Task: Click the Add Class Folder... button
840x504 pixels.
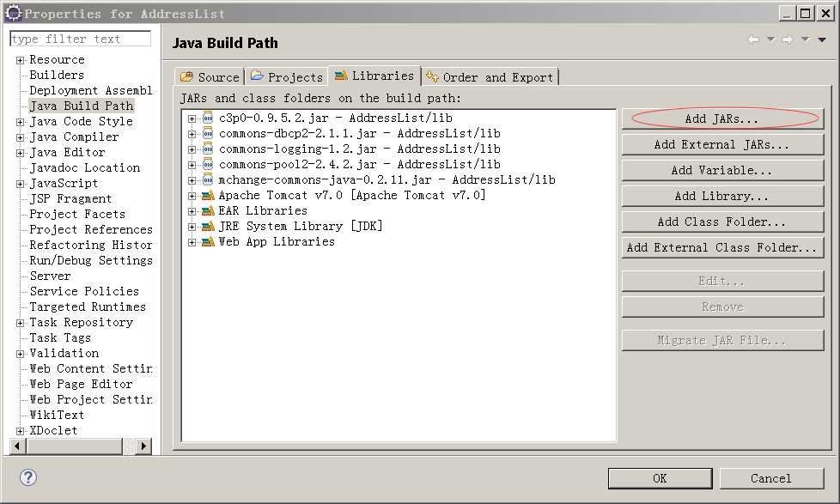Action: (x=722, y=222)
